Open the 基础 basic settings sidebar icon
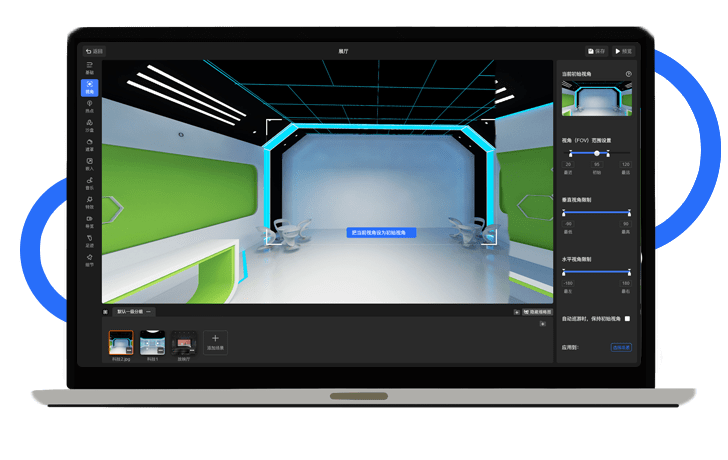The image size is (728, 460). 90,68
